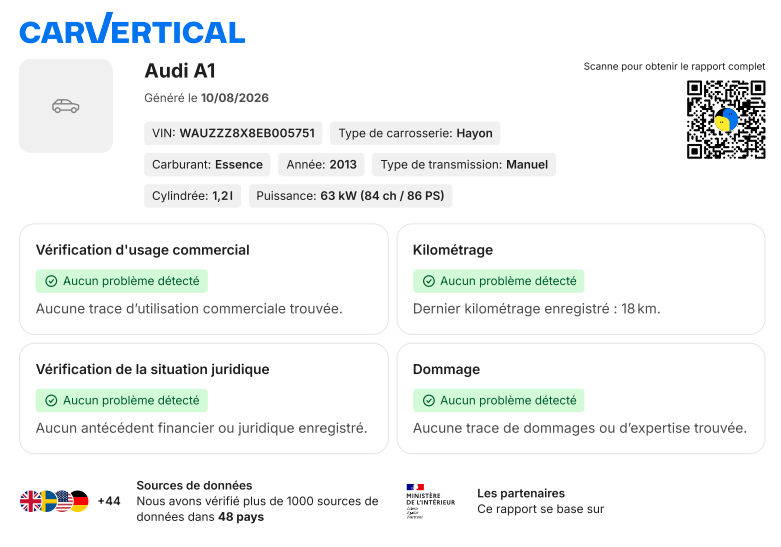
Task: Click the car placeholder thumbnail
Action: [x=66, y=106]
